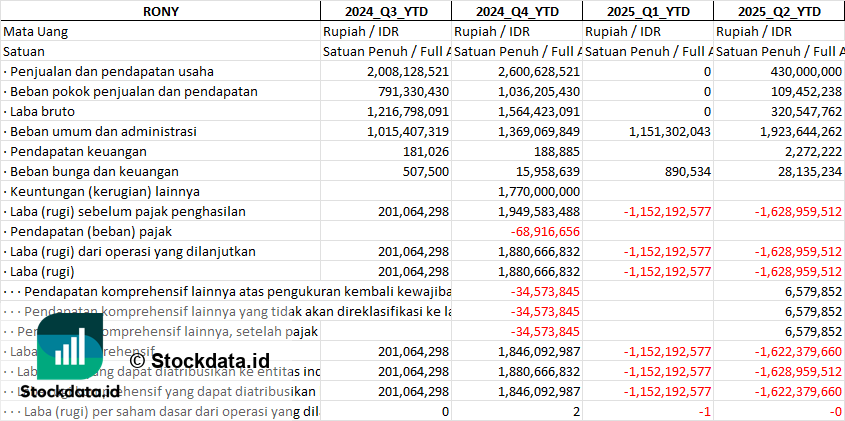
Task: Select the red value -68,916,656
Action: pos(545,231)
